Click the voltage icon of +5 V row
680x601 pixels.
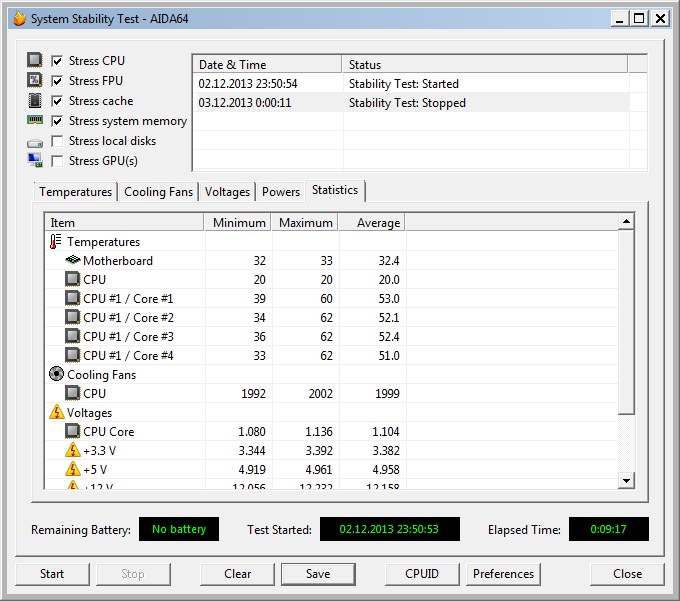click(73, 469)
